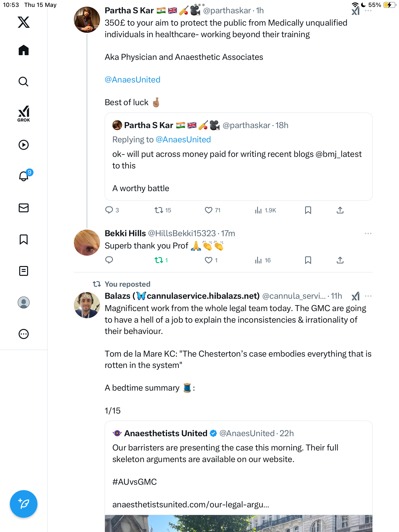Viewport: 399px width, 532px height.
Task: Bookmark Partha S Kar's post
Action: click(308, 210)
